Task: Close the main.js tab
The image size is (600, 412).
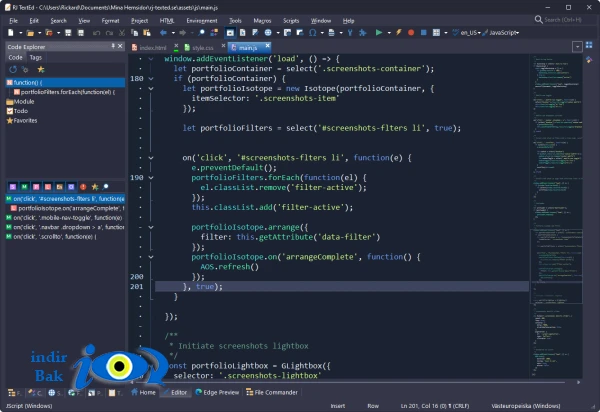Action: 267,46
